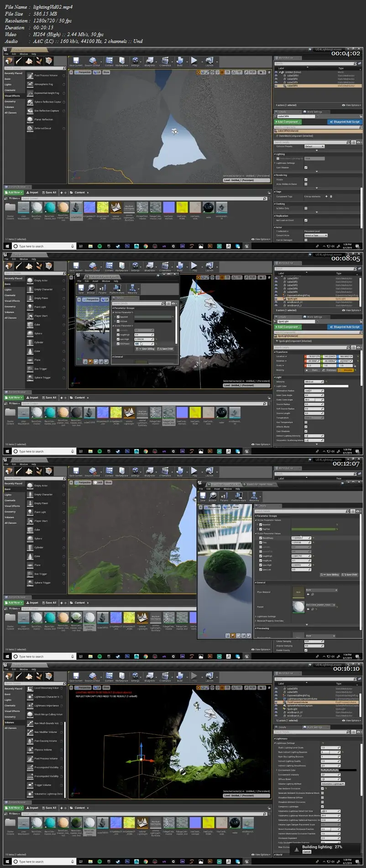The height and width of the screenshot is (868, 366).
Task: Open Collision Presets Default dropdown
Action: click(x=314, y=146)
